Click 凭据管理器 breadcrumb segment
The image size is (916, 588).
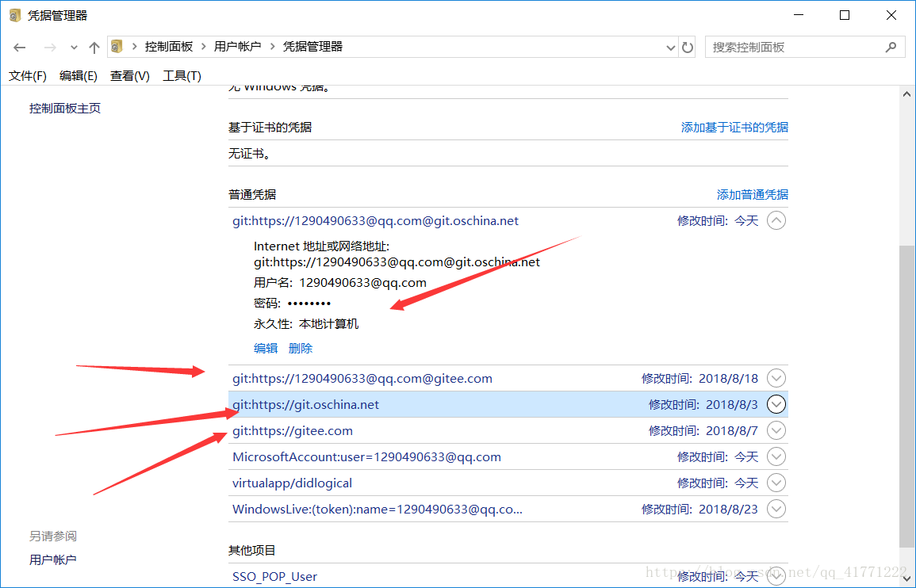[312, 47]
